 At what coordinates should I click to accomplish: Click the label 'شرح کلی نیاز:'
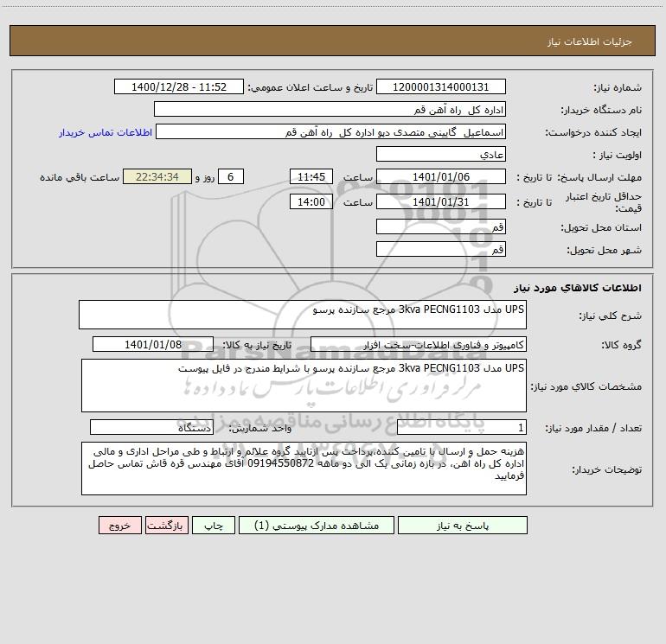click(x=611, y=316)
